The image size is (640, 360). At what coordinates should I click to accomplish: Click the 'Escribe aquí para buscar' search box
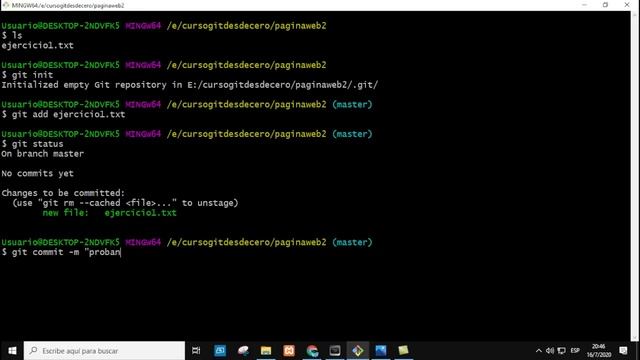104,351
